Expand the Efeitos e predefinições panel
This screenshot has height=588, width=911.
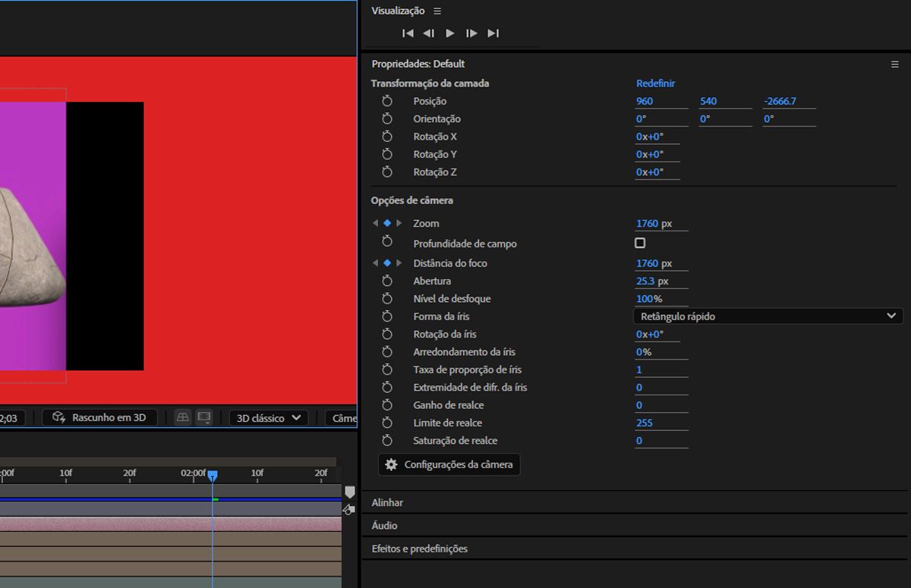point(420,549)
